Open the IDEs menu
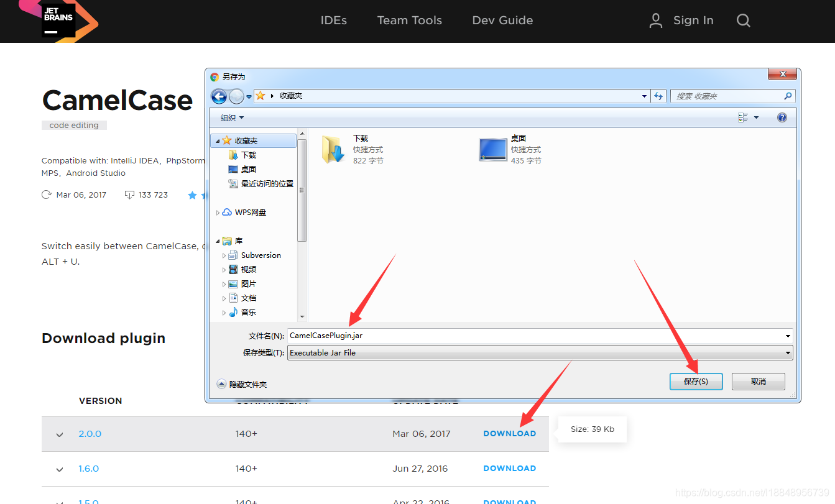 click(x=334, y=21)
